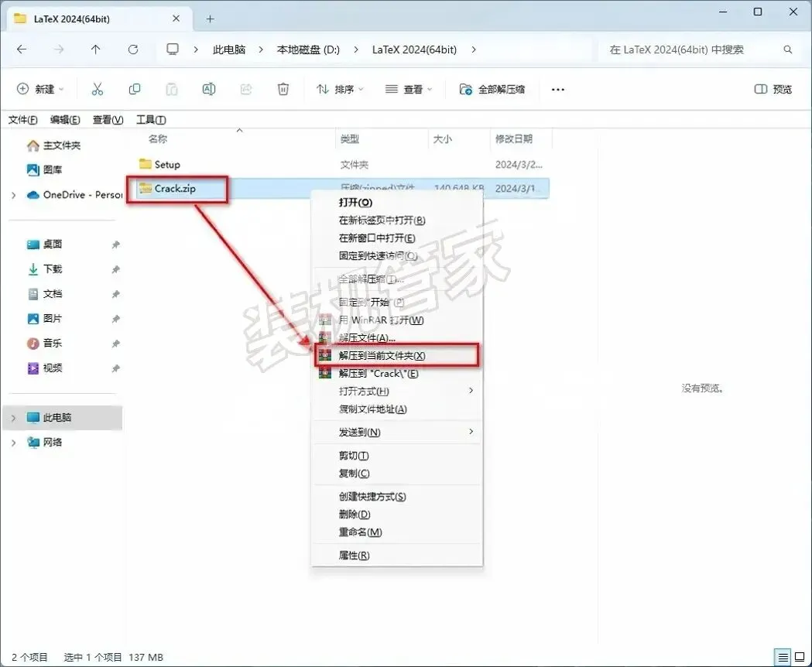This screenshot has height=667, width=812.
Task: Refresh the current folder view
Action: [x=133, y=50]
